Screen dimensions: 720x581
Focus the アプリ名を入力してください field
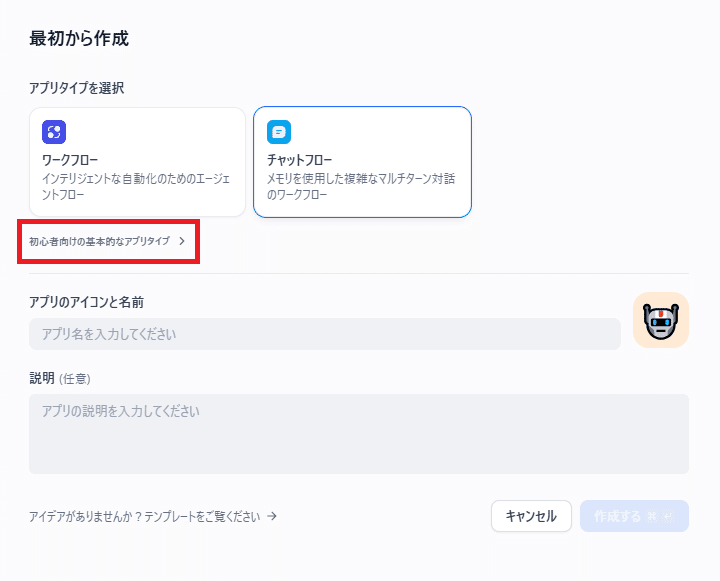coord(325,334)
